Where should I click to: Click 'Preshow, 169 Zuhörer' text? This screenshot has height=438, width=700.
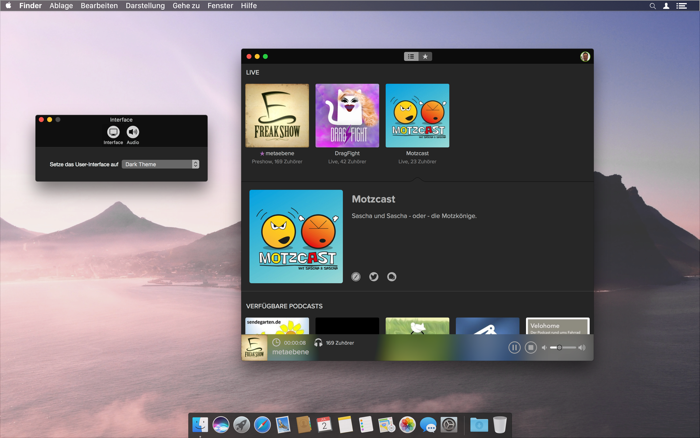(277, 162)
